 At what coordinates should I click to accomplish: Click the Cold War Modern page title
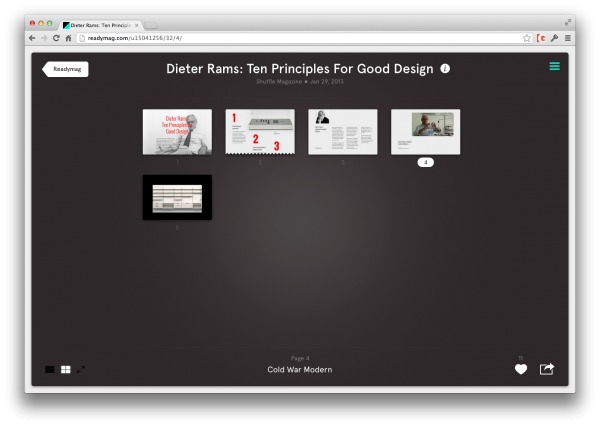pos(300,370)
